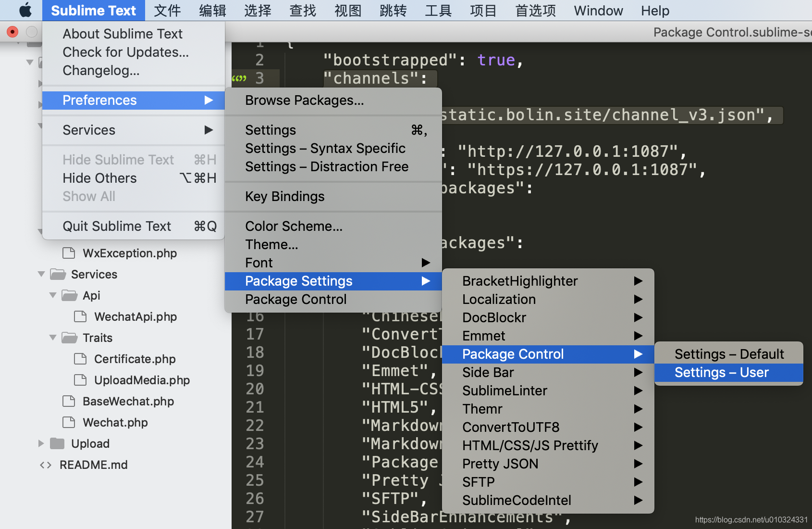Choose Settings – Default
This screenshot has width=812, height=529.
pyautogui.click(x=729, y=354)
